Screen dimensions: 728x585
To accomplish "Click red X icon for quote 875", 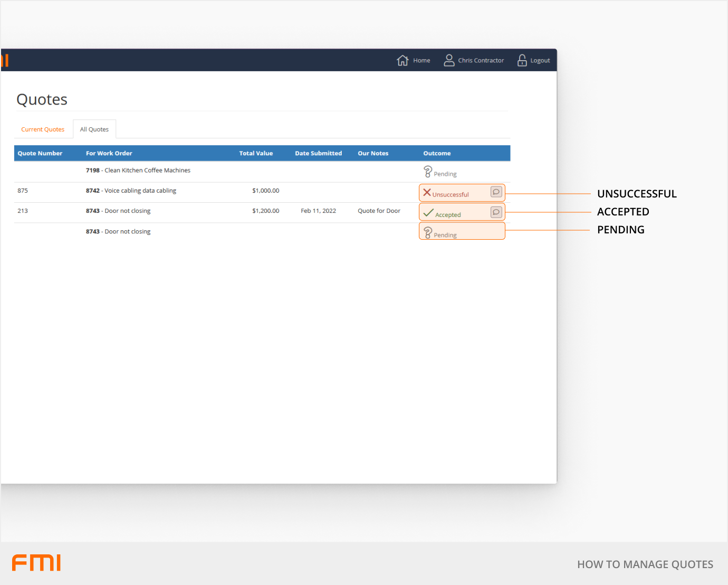I will 427,193.
